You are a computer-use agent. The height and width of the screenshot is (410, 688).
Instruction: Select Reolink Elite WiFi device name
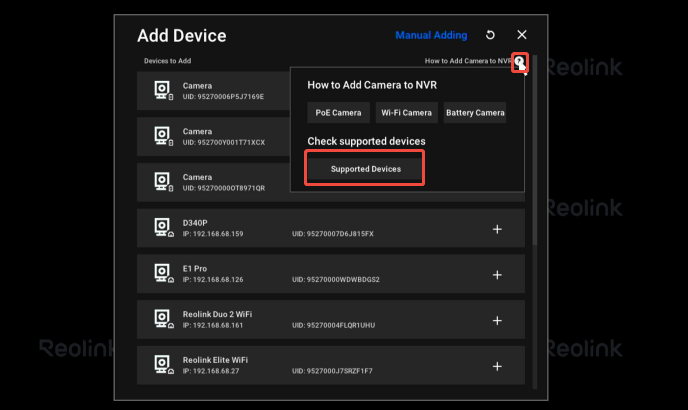coord(215,360)
